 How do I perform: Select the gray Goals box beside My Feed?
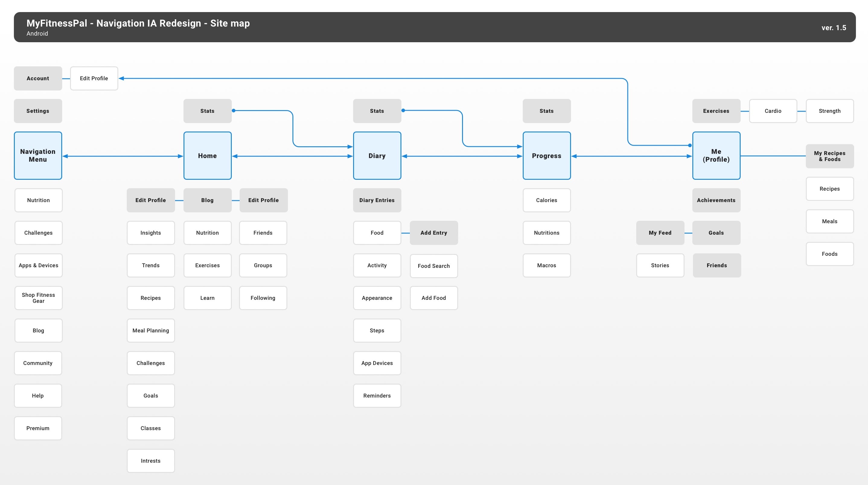point(716,233)
